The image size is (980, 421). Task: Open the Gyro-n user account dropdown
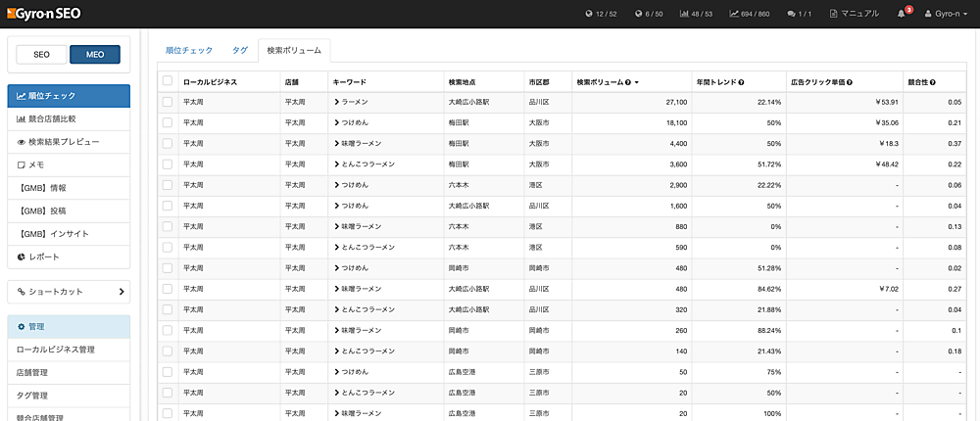tap(946, 14)
